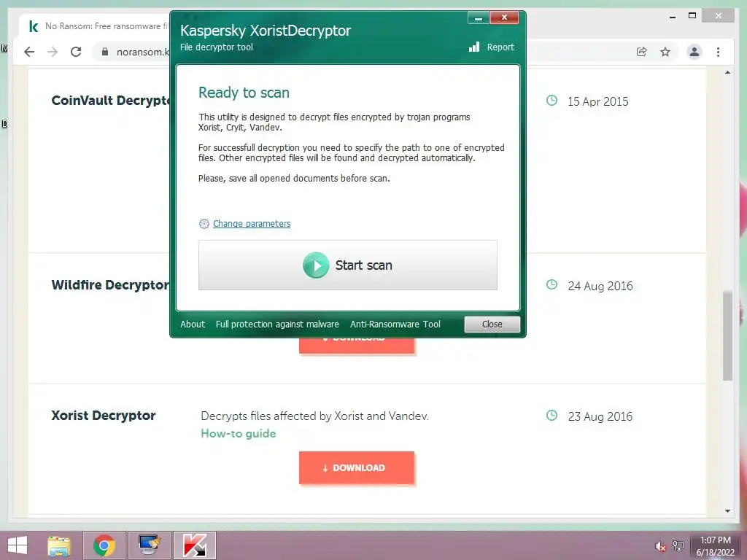Screen dimensions: 747x560
Task: Select the No Ransom browser tab
Action: coord(96,26)
